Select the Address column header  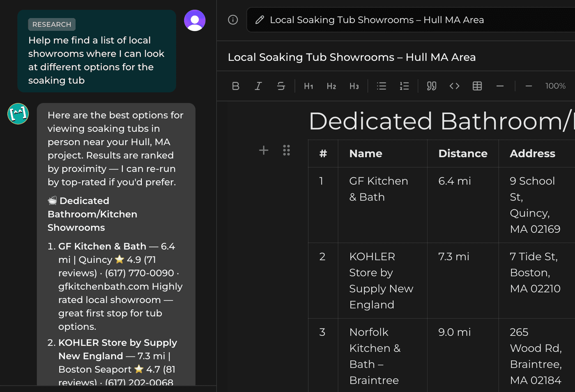click(537, 154)
